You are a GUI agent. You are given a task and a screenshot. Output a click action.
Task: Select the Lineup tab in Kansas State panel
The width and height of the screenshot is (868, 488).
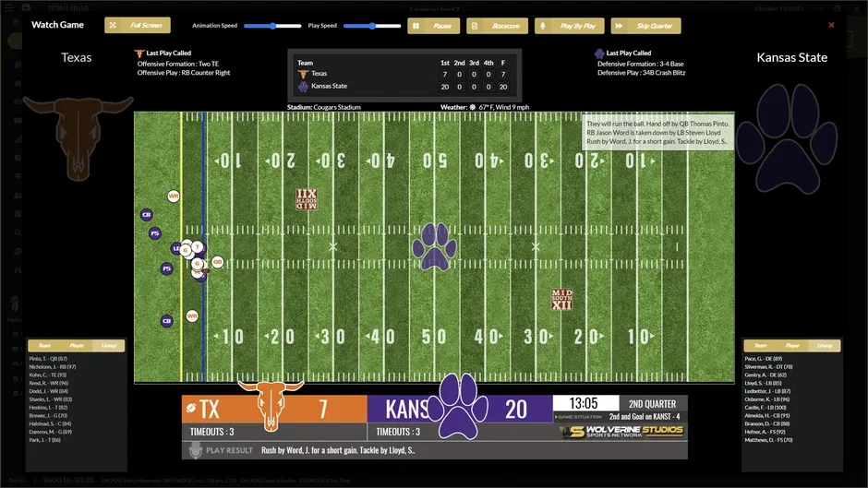(x=825, y=345)
